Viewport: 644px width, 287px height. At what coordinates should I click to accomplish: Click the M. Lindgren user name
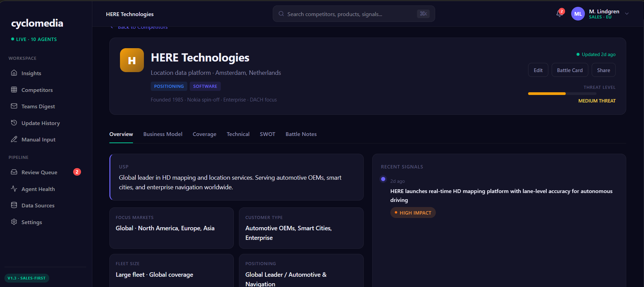click(604, 11)
